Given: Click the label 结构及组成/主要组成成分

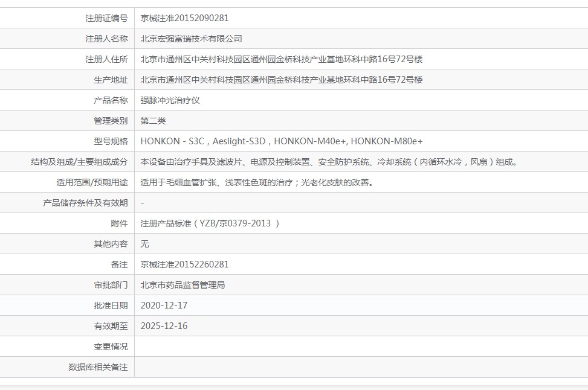Looking at the screenshot, I should [x=79, y=162].
